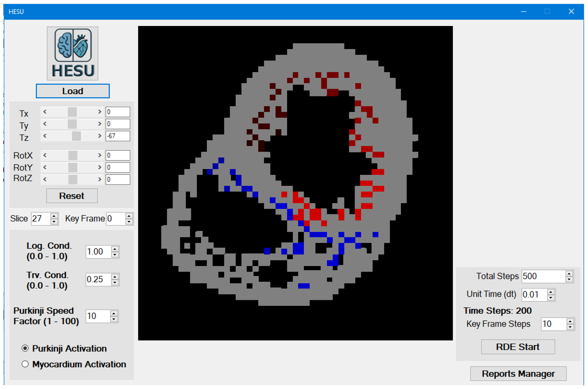Open the Reports Manager
588x389 pixels.
(518, 373)
